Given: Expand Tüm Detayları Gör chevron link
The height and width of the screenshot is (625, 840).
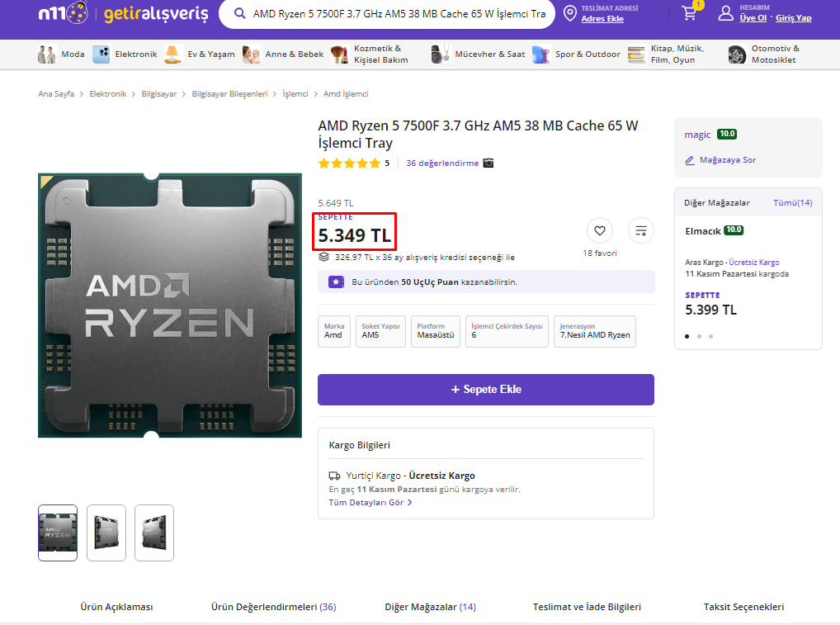Looking at the screenshot, I should point(370,502).
